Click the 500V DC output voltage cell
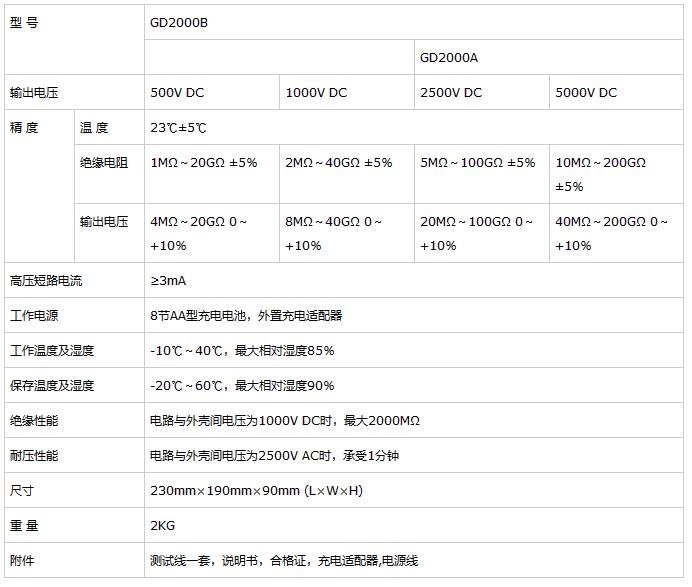 [212, 92]
